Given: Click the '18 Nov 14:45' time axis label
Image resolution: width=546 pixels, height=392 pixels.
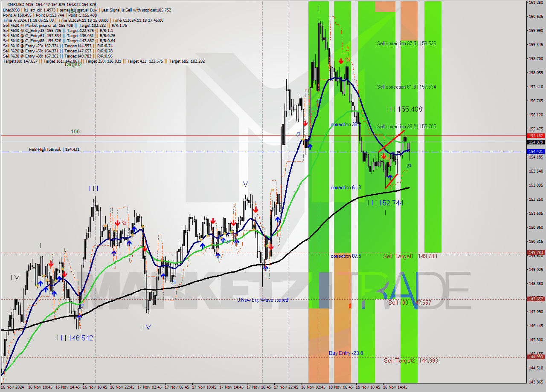Looking at the screenshot, I should 396,387.
